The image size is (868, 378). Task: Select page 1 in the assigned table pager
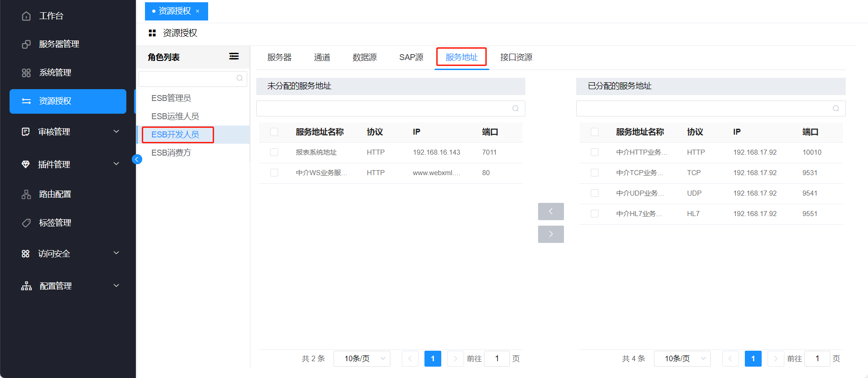pyautogui.click(x=753, y=358)
